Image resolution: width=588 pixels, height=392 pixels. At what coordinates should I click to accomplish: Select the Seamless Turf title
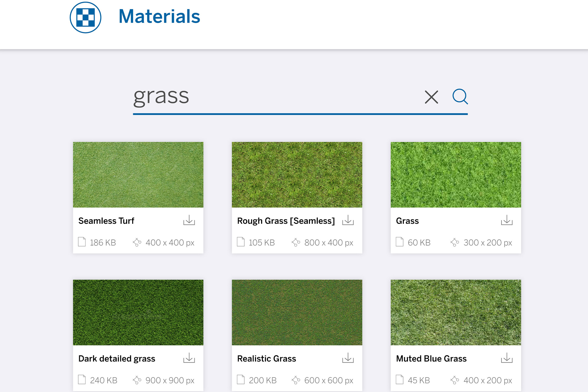click(x=106, y=221)
